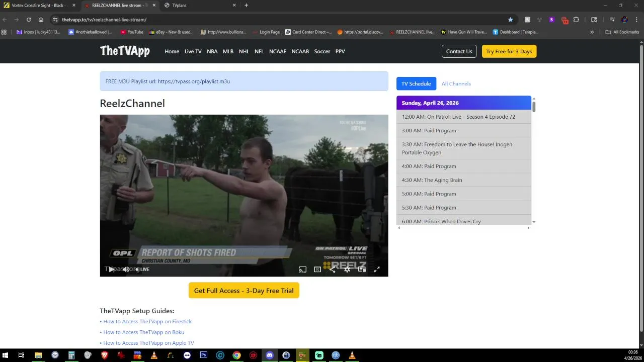
Task: Open the Dashboard Templa bookmark
Action: (516, 32)
